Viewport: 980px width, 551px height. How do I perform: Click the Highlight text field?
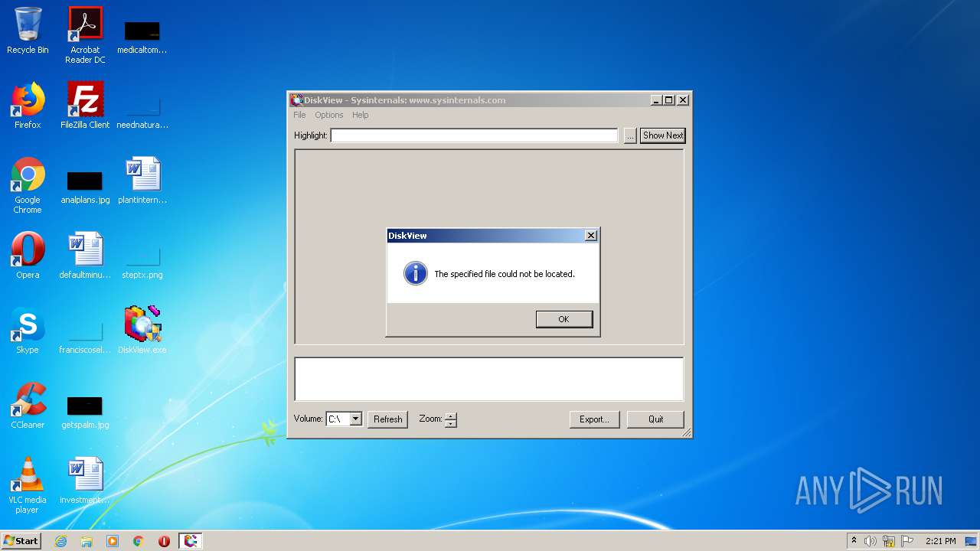point(474,135)
